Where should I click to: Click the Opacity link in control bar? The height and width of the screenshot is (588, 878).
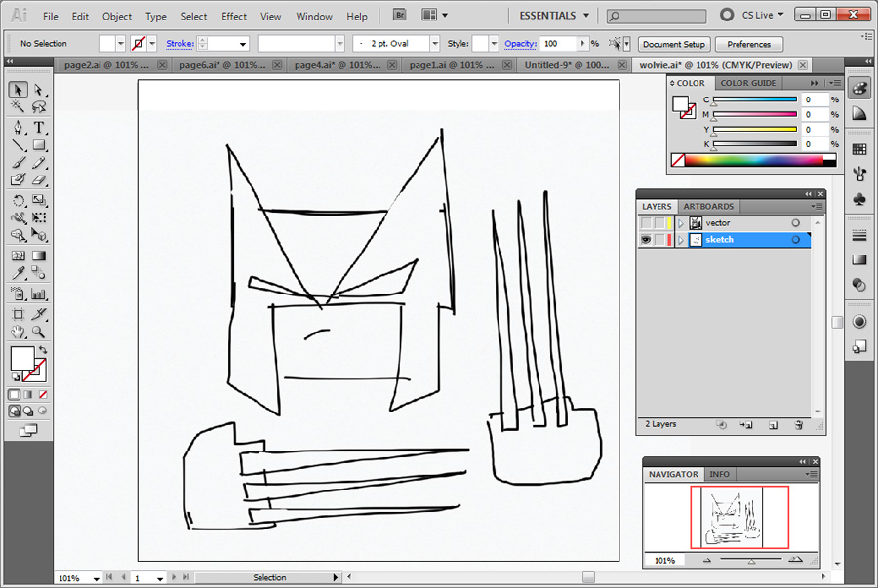coord(520,43)
